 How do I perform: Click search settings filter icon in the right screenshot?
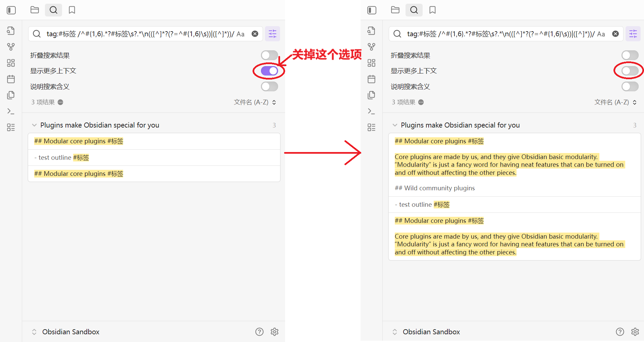(633, 34)
